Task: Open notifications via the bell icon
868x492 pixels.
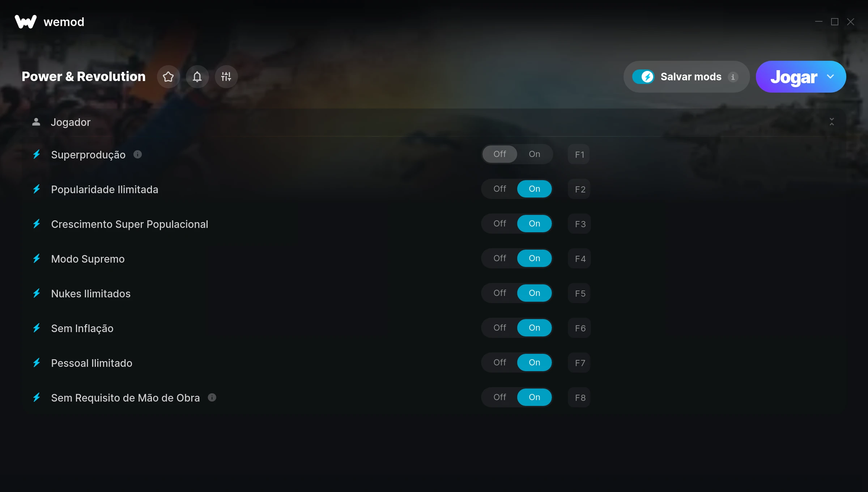Action: click(x=197, y=77)
